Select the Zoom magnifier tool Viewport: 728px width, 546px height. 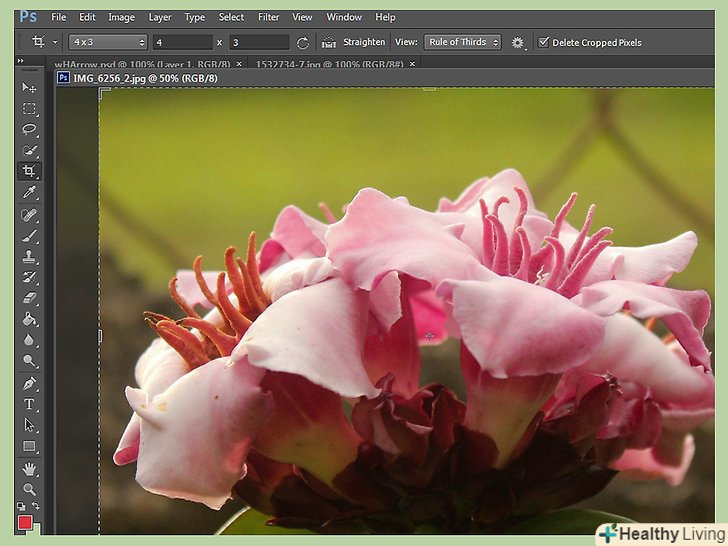(29, 489)
